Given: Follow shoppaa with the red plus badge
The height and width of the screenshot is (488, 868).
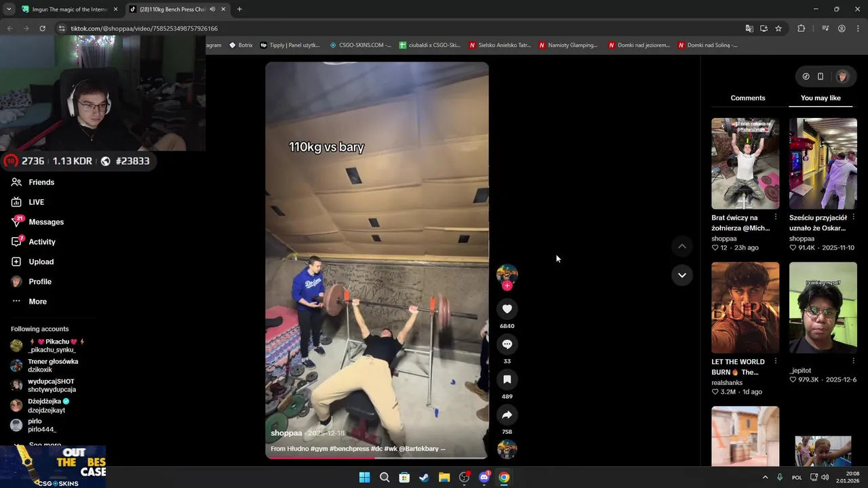Looking at the screenshot, I should pos(507,285).
